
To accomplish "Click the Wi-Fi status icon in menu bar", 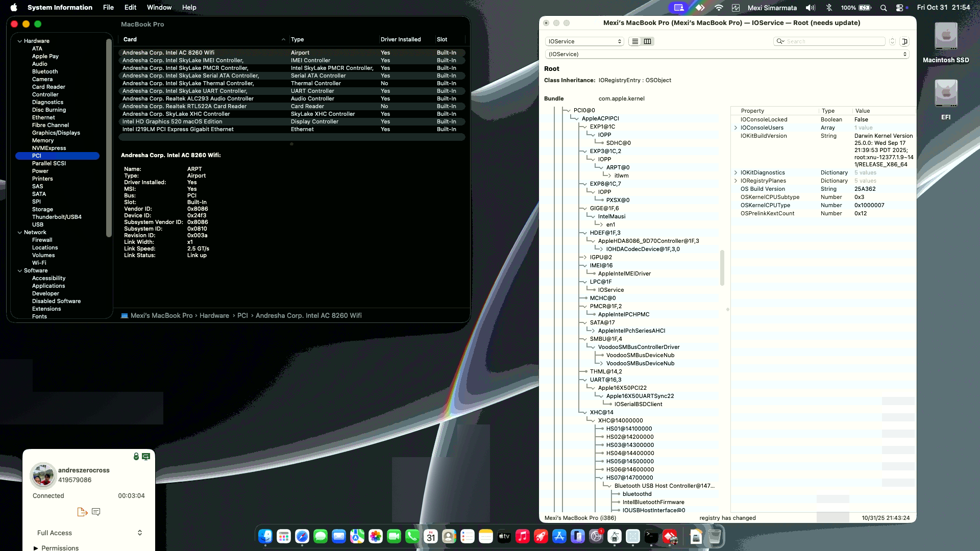I will pos(719,8).
